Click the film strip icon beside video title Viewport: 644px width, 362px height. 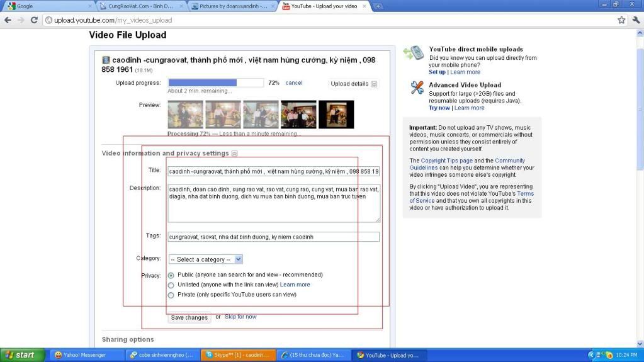[106, 60]
